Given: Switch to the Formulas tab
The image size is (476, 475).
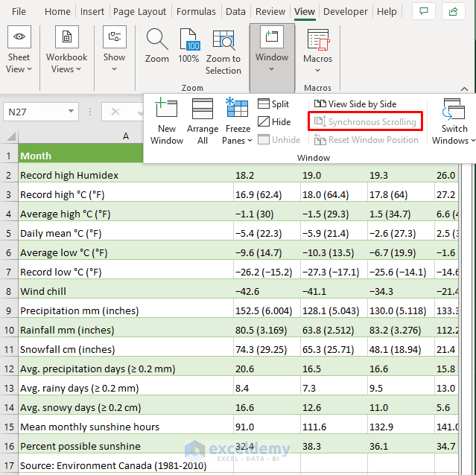Looking at the screenshot, I should pos(197,12).
